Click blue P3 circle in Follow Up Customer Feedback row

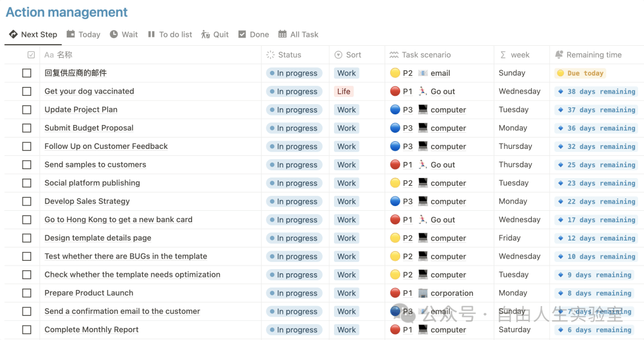[395, 146]
